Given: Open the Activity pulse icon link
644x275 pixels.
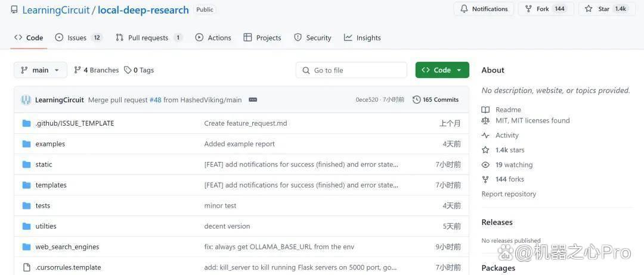Looking at the screenshot, I should click(x=485, y=135).
